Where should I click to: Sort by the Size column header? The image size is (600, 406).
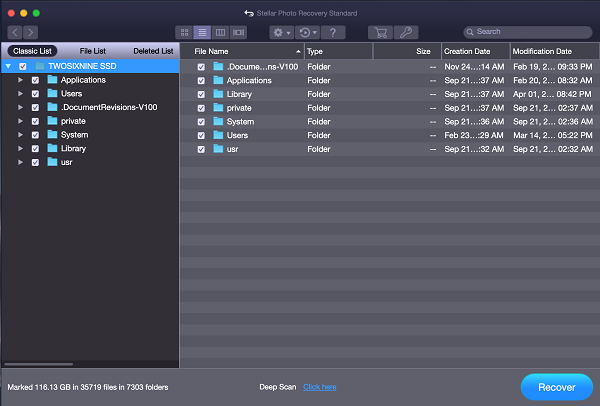pyautogui.click(x=407, y=51)
